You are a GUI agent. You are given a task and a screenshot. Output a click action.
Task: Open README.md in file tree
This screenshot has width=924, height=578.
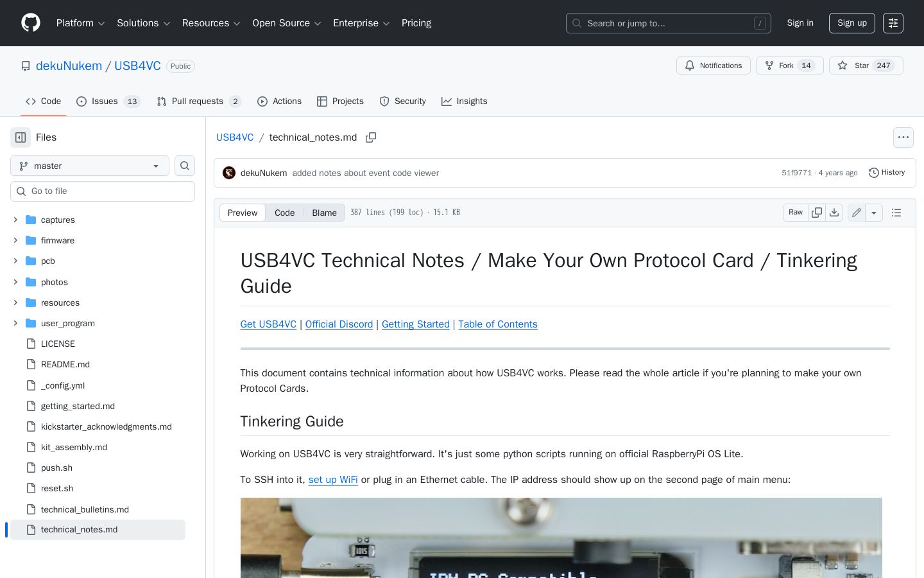pyautogui.click(x=65, y=364)
